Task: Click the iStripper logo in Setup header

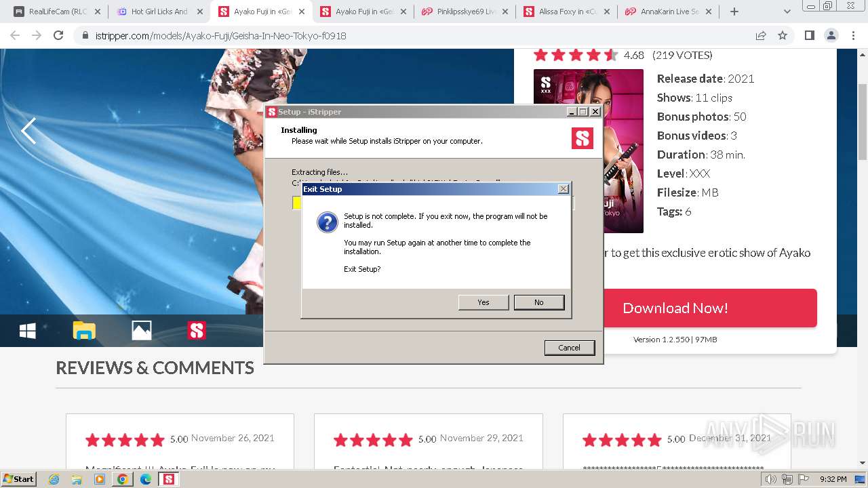Action: click(x=583, y=138)
